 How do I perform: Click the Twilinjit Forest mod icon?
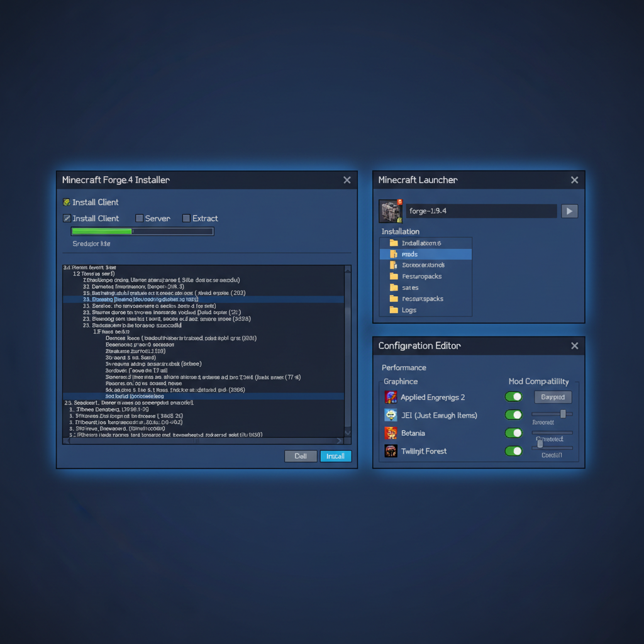(391, 451)
